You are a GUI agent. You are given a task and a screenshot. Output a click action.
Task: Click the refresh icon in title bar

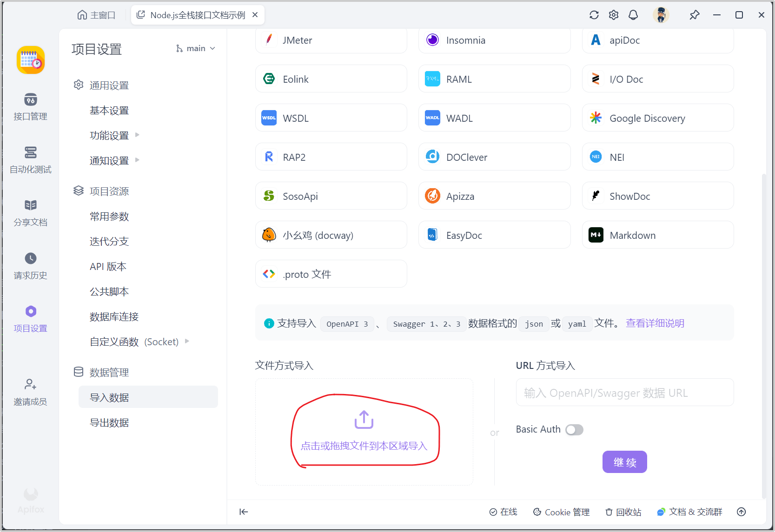[594, 15]
